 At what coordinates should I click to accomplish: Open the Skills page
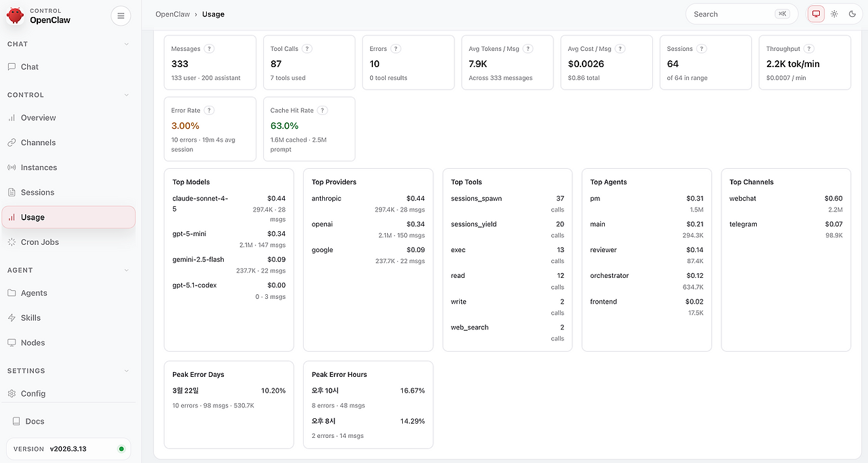[x=68, y=318]
